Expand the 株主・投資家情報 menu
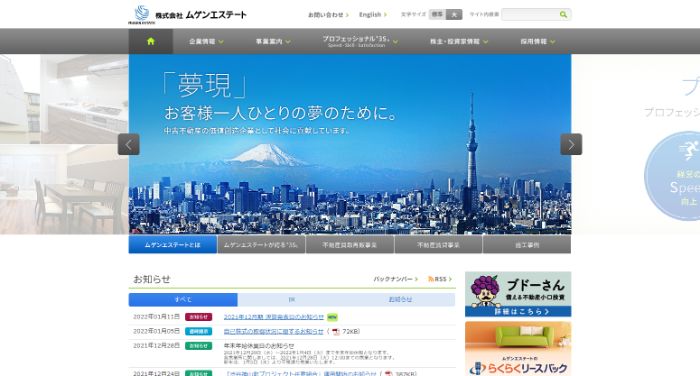 [458, 41]
